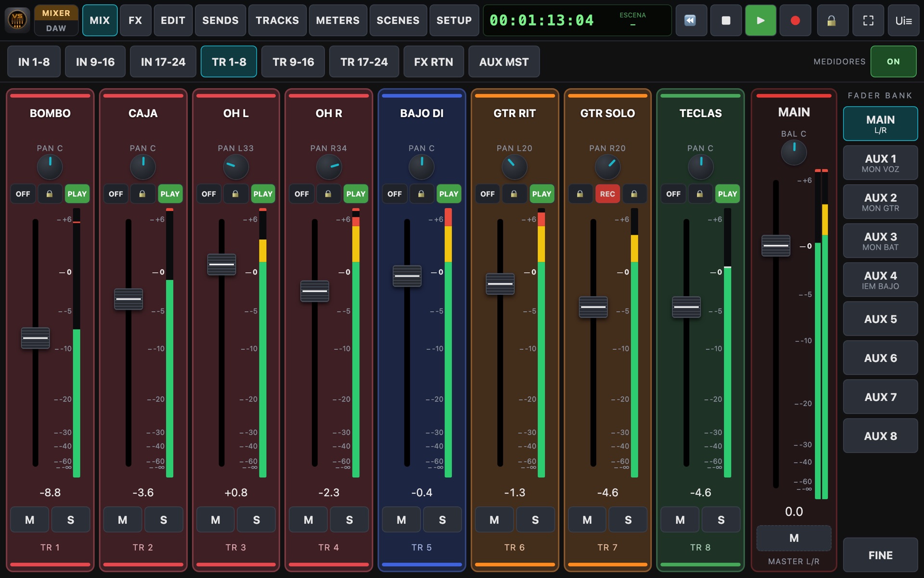This screenshot has width=924, height=578.
Task: Turn off the MEDIDORES ON toggle
Action: coord(893,62)
